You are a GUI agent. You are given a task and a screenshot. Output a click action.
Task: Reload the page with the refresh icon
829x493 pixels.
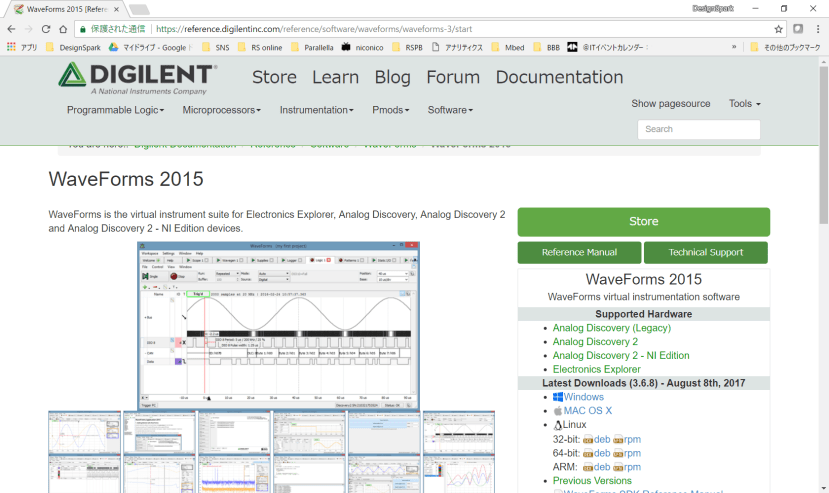click(x=46, y=29)
